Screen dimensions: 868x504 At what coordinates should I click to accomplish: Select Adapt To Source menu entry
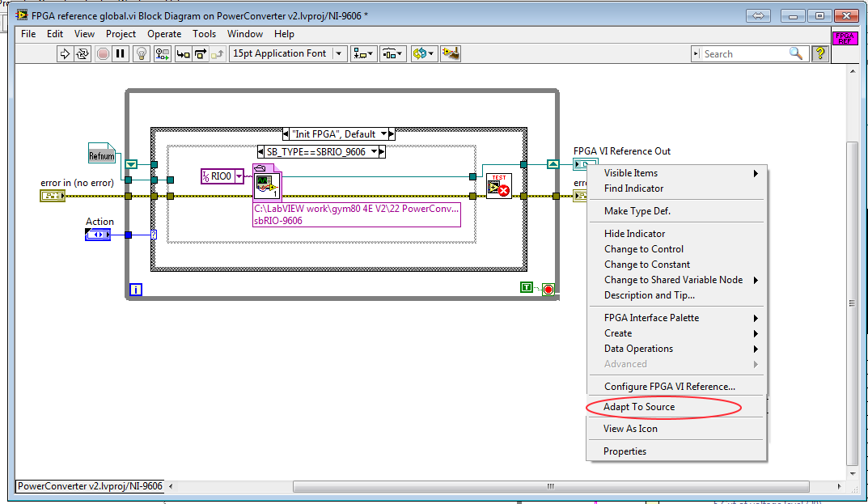point(639,407)
